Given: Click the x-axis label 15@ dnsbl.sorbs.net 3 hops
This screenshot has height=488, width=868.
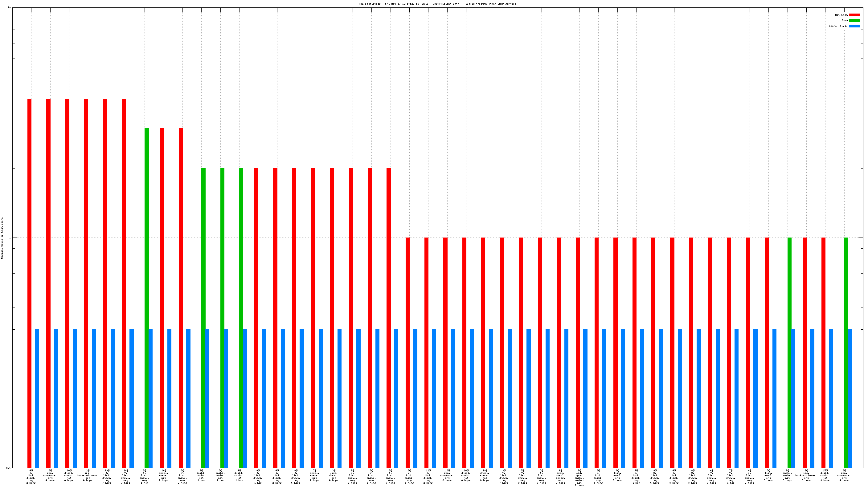Looking at the screenshot, I should (825, 475).
